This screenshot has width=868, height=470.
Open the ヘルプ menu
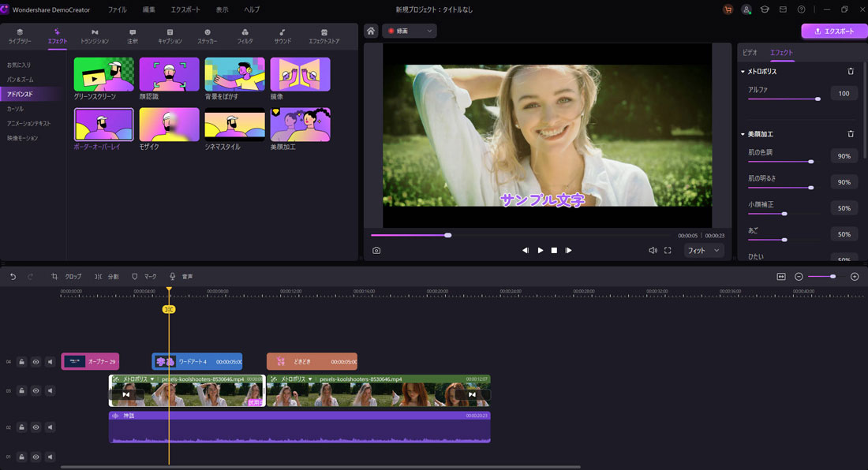252,9
